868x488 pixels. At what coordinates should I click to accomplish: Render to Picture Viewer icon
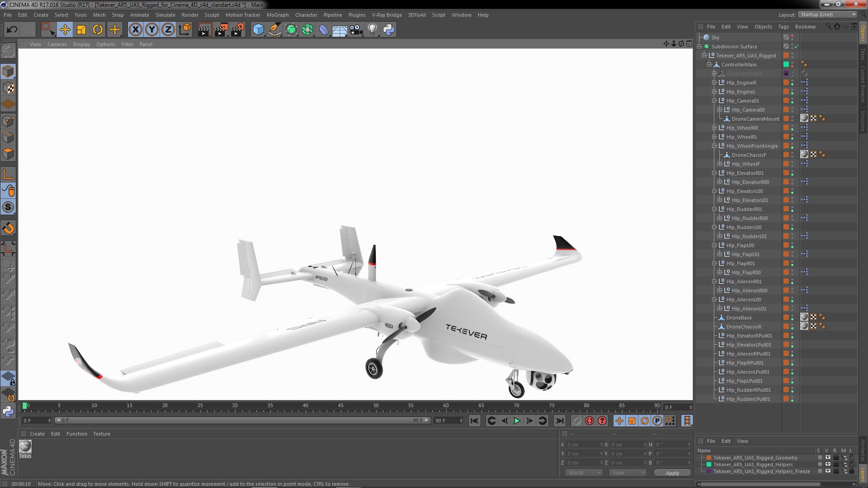[221, 30]
